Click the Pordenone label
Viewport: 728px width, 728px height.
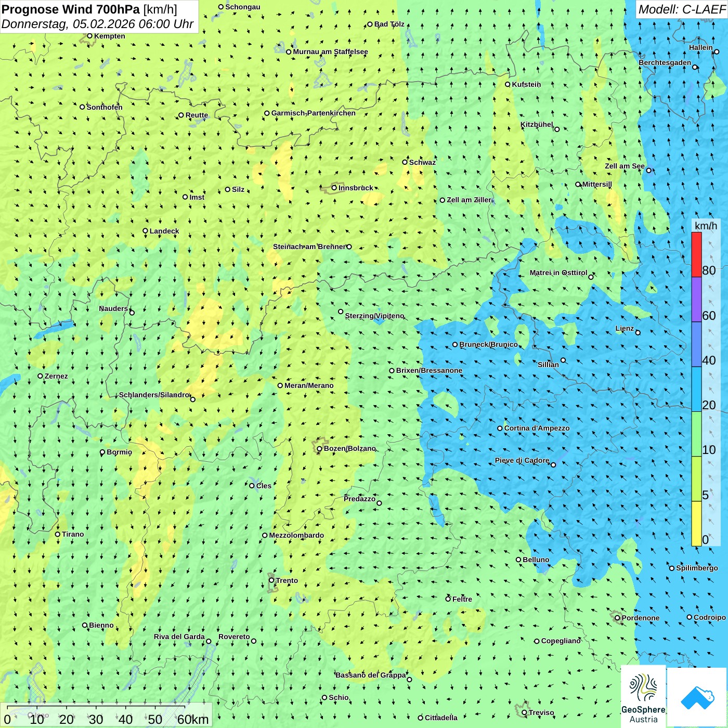(641, 618)
